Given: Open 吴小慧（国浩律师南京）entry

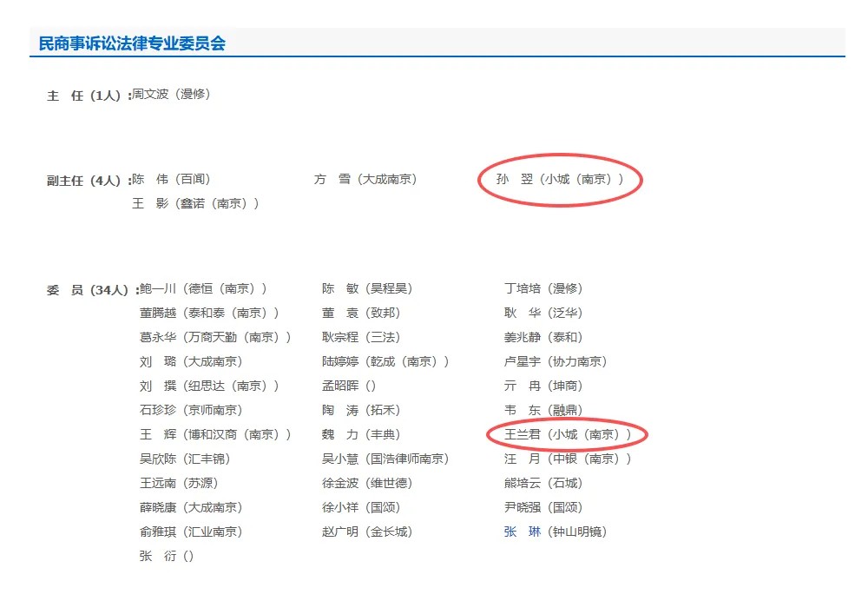Looking at the screenshot, I should tap(385, 459).
